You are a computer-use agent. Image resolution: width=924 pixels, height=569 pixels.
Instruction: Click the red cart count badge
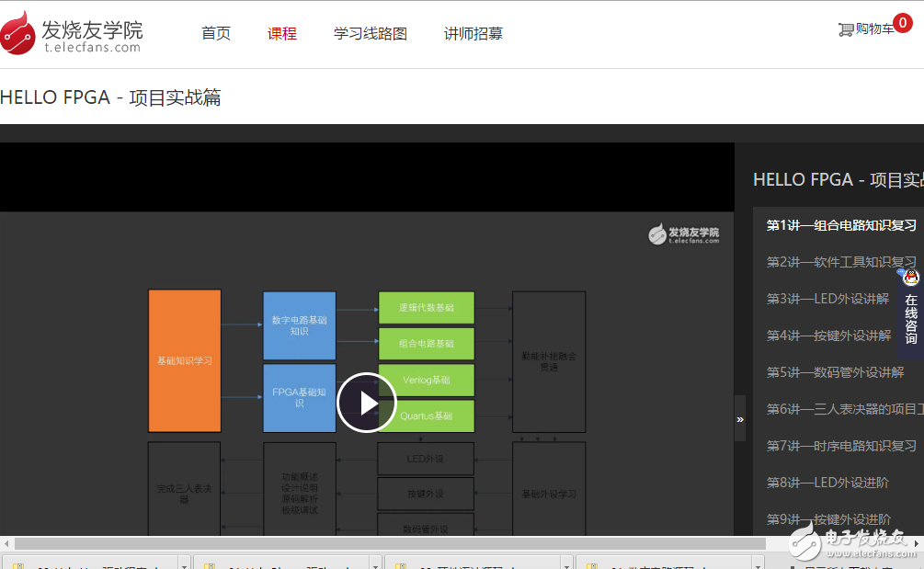[x=903, y=24]
